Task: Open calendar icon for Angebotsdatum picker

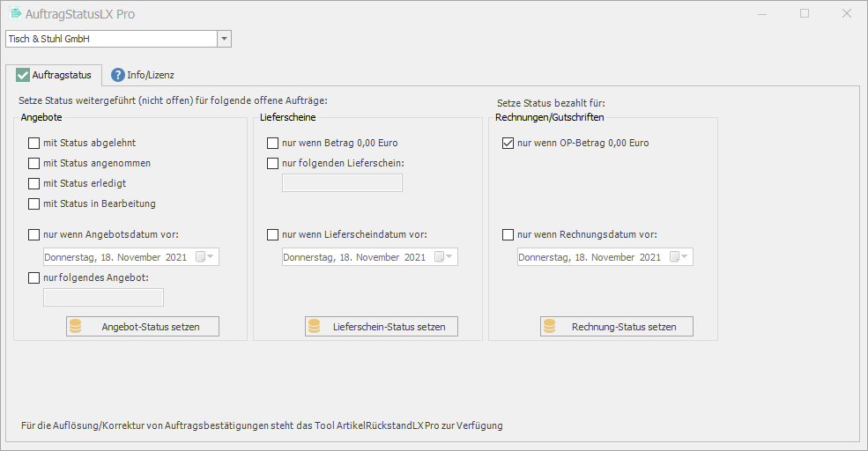Action: click(202, 257)
